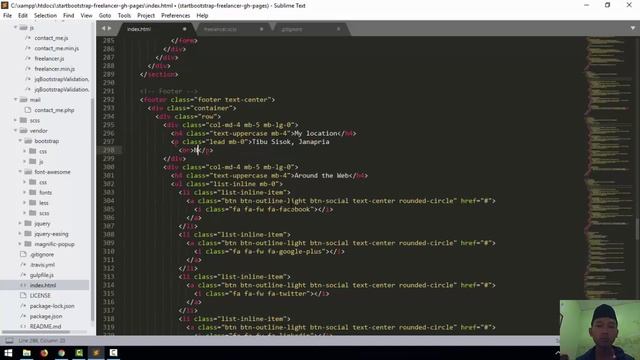Expand the jquery-easing folder
Screen dimensions: 640x360
[x=20, y=234]
